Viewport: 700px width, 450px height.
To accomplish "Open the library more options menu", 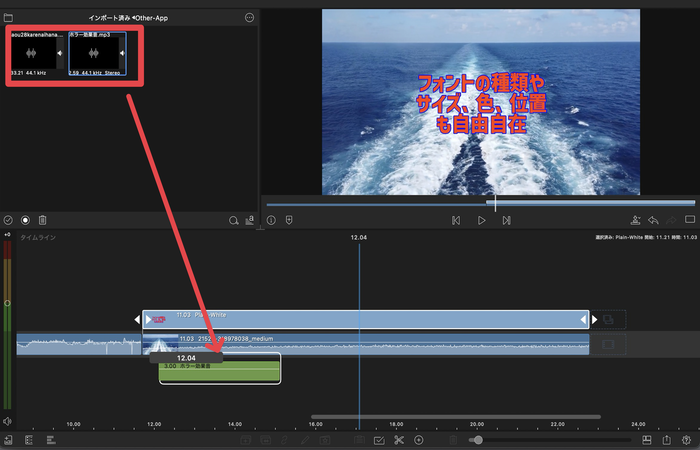I will [249, 17].
